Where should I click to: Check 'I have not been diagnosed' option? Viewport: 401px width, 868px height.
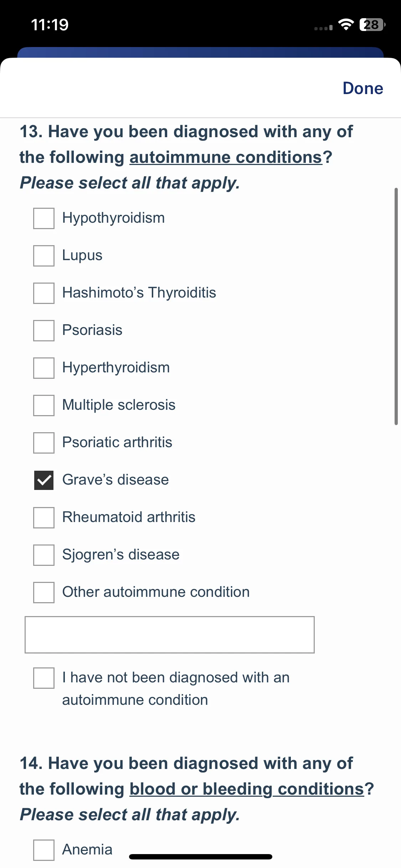click(44, 678)
